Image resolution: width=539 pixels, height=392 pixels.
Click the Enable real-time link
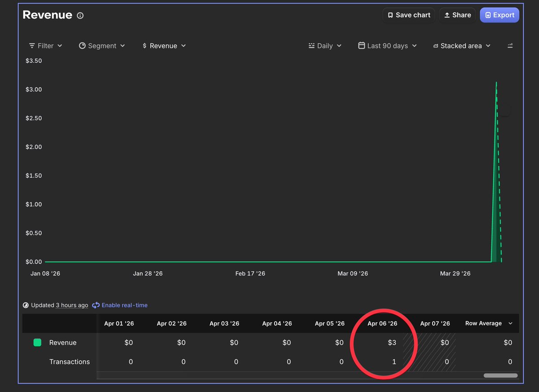click(x=124, y=305)
